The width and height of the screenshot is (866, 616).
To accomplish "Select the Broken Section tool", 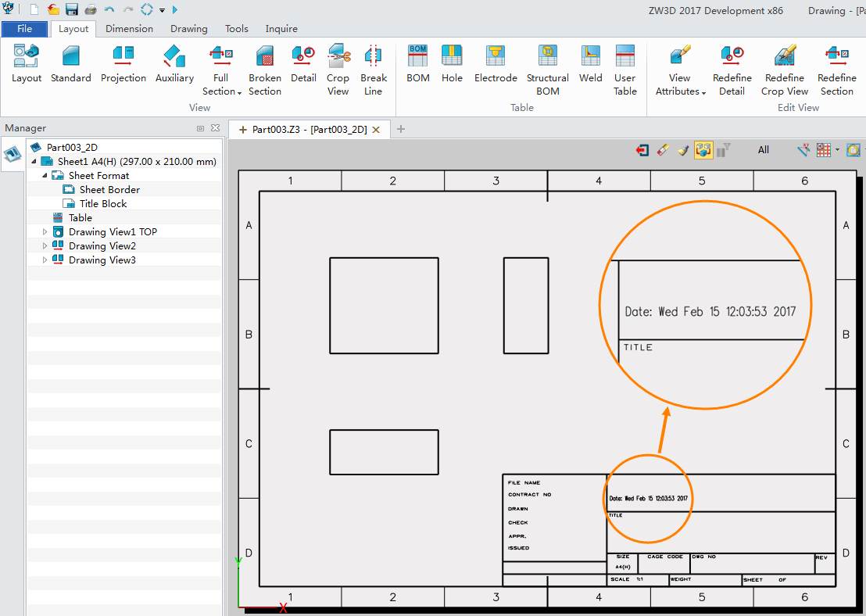I will 265,56.
